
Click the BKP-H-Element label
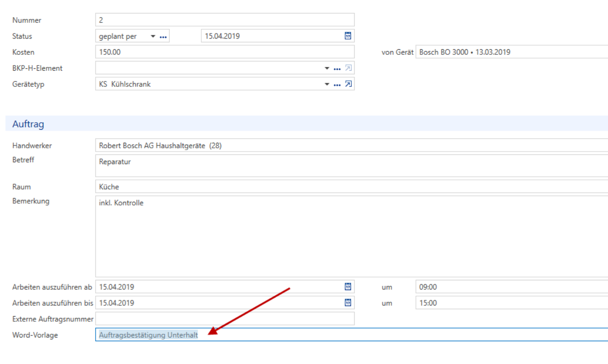[x=37, y=68]
